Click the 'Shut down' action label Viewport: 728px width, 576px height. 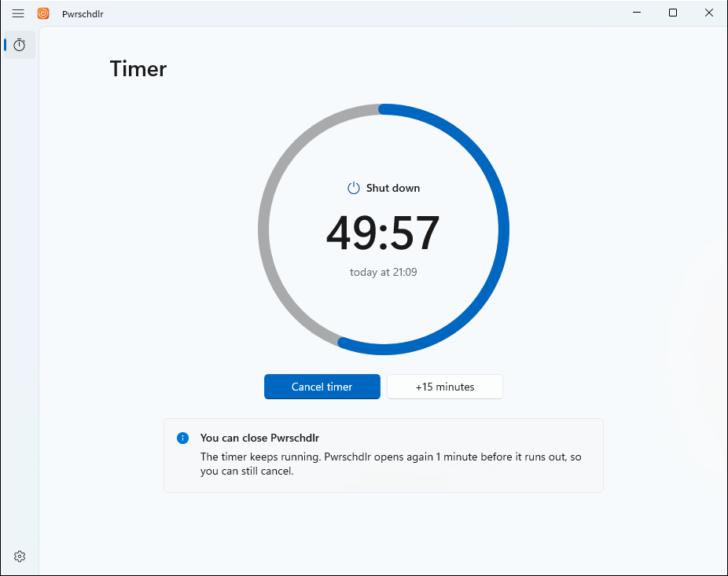tap(393, 188)
